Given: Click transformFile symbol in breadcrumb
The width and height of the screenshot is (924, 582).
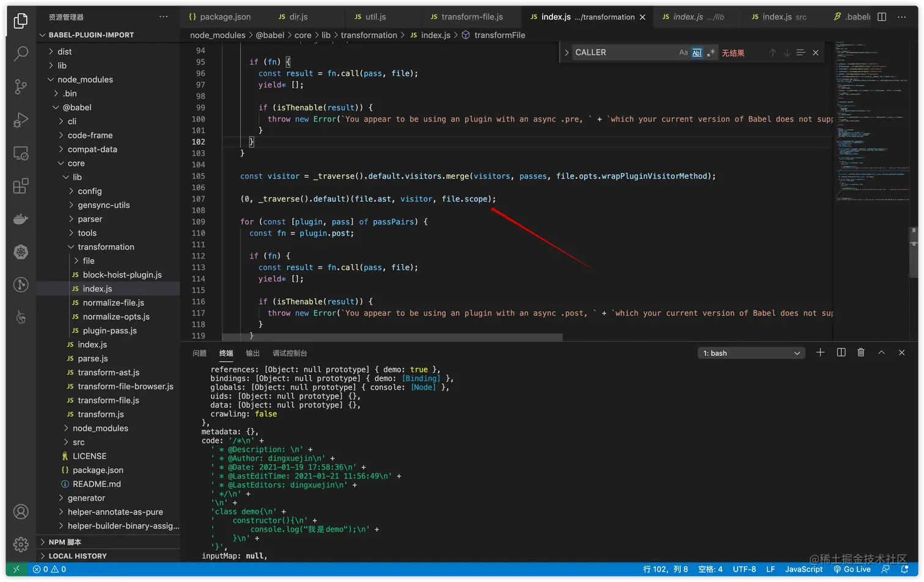Looking at the screenshot, I should (499, 35).
